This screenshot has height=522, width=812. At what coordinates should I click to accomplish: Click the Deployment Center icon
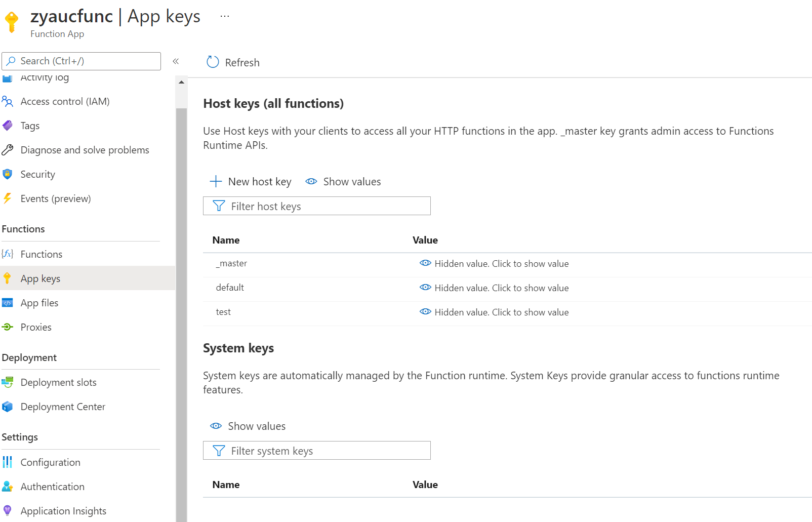8,406
